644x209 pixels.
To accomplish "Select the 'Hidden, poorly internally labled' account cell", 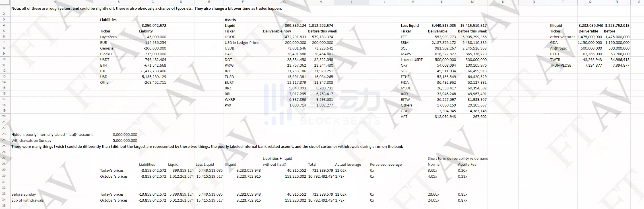I will 52,134.
